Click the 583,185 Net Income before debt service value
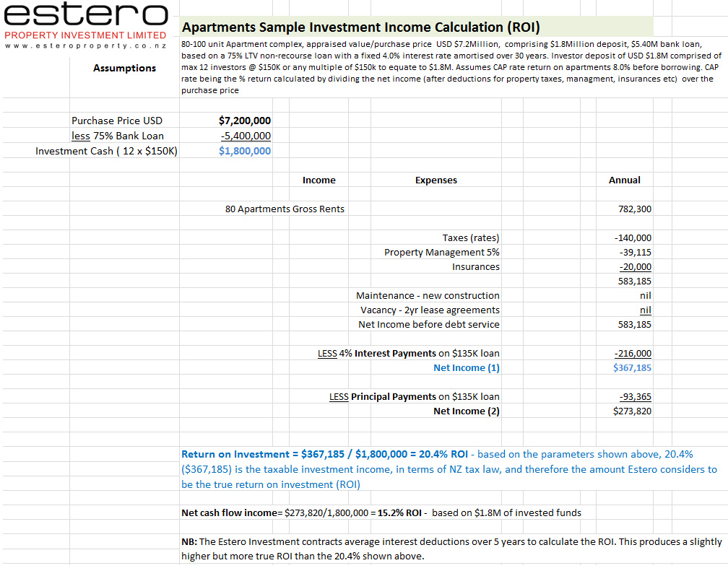Image resolution: width=728 pixels, height=576 pixels. [635, 324]
